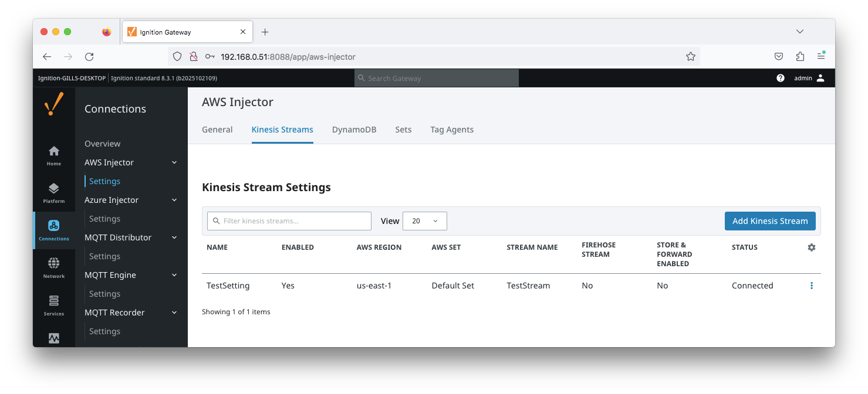Open the View count dropdown
Screen dimensions: 868x394
click(x=424, y=221)
